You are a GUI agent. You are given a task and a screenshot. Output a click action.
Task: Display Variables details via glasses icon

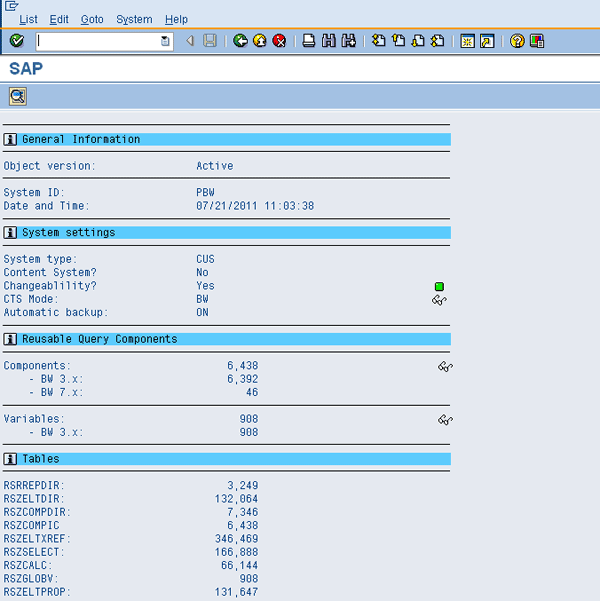pyautogui.click(x=444, y=420)
